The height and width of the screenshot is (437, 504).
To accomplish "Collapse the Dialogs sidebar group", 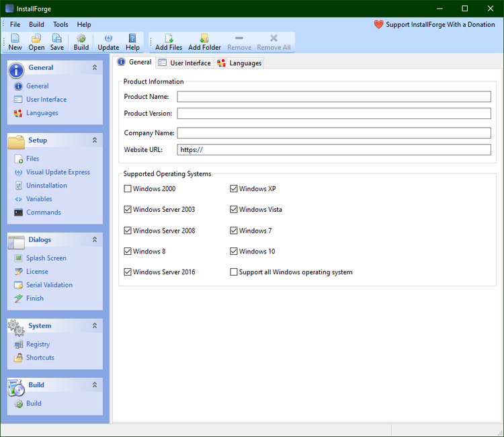I will [x=95, y=240].
